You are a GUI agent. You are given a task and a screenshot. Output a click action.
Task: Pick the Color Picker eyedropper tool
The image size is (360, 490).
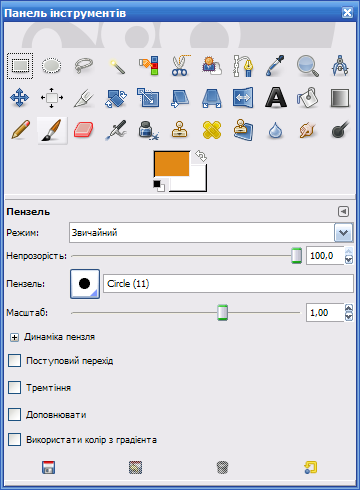coord(276,66)
